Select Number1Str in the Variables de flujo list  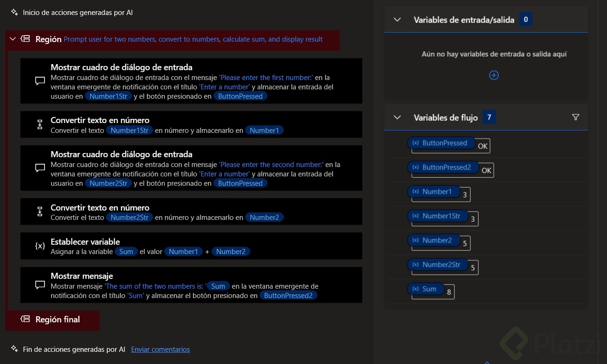438,216
